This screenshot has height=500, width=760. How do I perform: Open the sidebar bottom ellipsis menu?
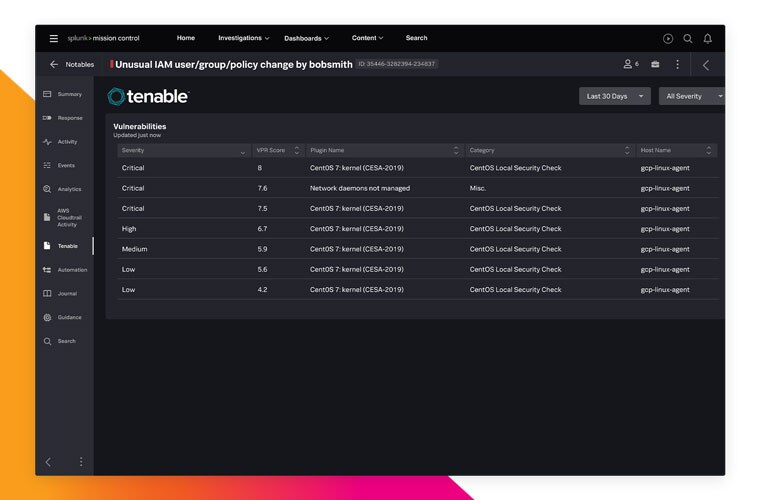(x=81, y=462)
